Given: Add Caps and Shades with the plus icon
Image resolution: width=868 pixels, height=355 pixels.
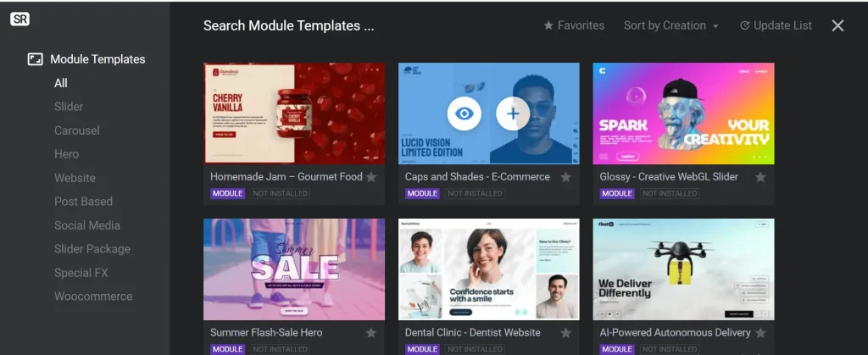Looking at the screenshot, I should (x=513, y=114).
